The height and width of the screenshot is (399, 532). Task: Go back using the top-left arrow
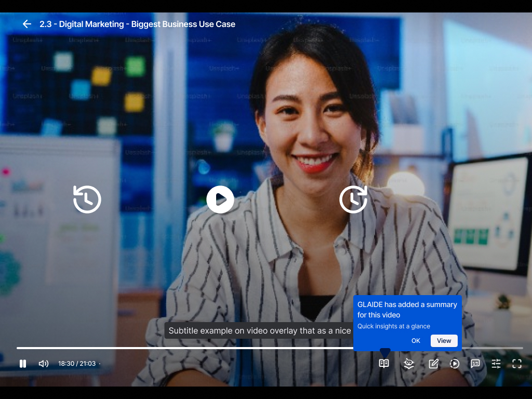(x=27, y=24)
